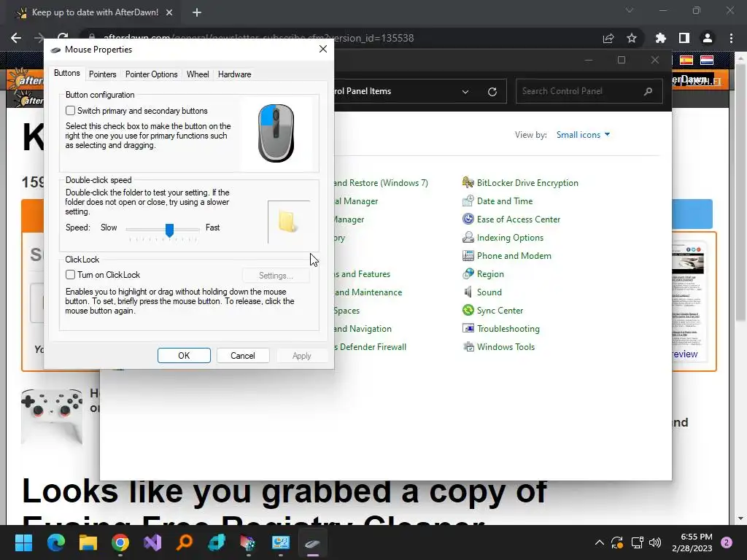Click the Apply button in Mouse Properties
The image size is (747, 560).
(x=301, y=356)
